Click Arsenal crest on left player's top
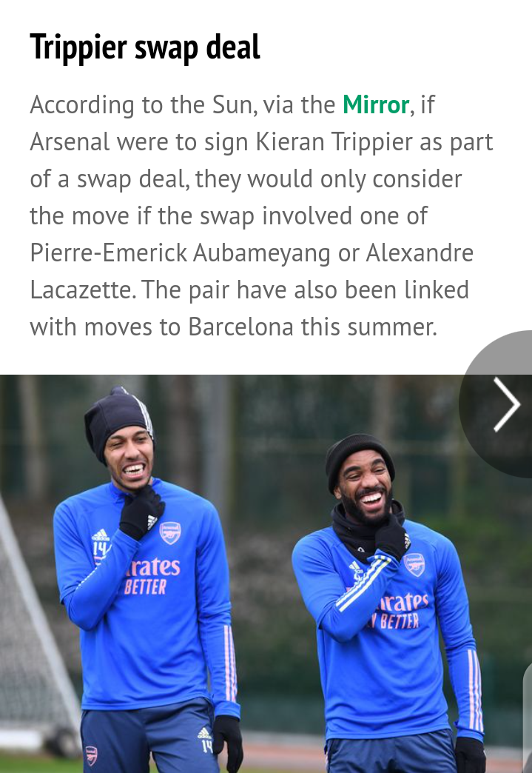The height and width of the screenshot is (773, 532). tap(170, 533)
